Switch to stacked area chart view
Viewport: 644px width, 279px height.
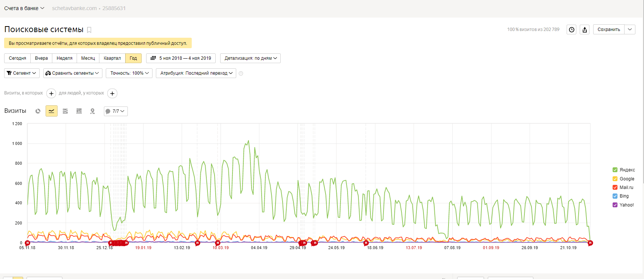[x=65, y=111]
